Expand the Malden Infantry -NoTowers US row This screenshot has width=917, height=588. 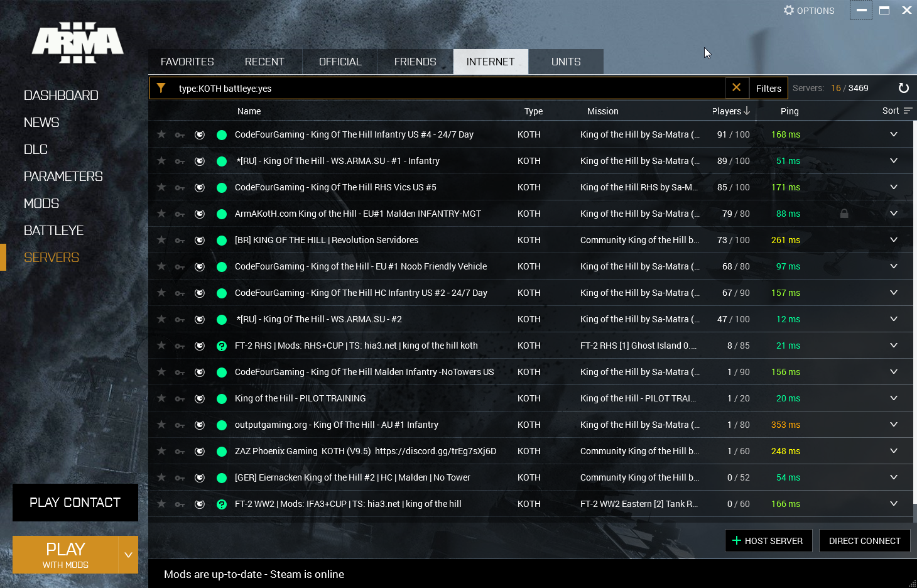coord(894,372)
